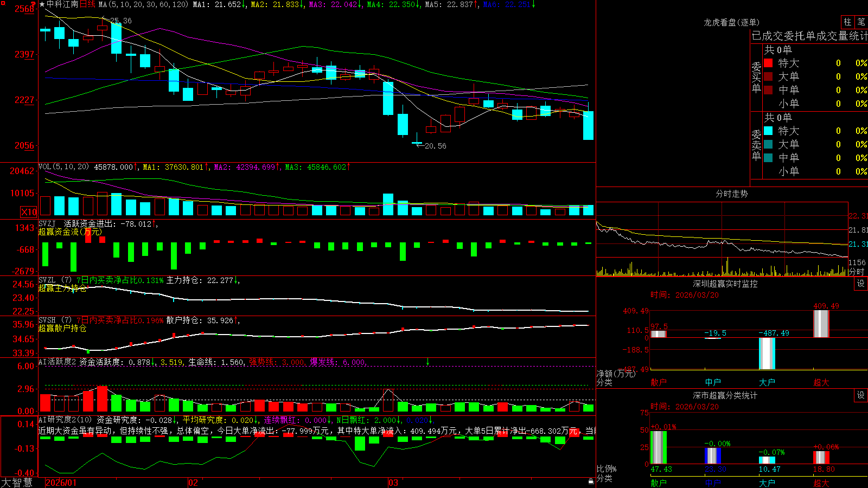Select 超大 category in 实时监控 chart
Viewport: 868px width, 488px height.
(821, 382)
